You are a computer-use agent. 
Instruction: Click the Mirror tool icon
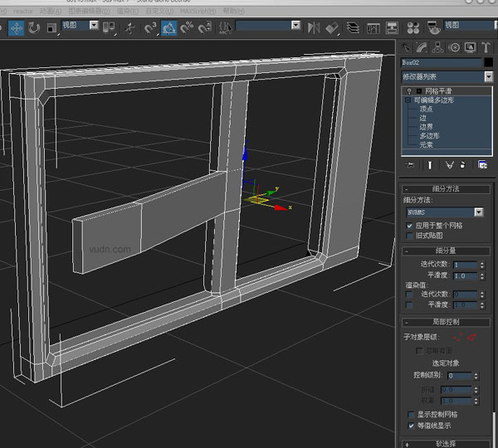pos(315,27)
